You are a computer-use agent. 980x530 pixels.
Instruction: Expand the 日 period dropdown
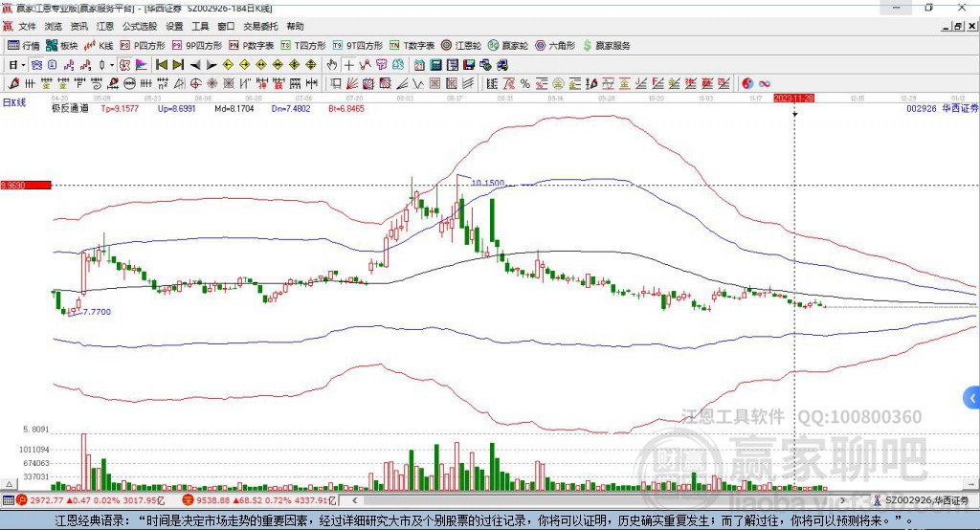(x=23, y=65)
